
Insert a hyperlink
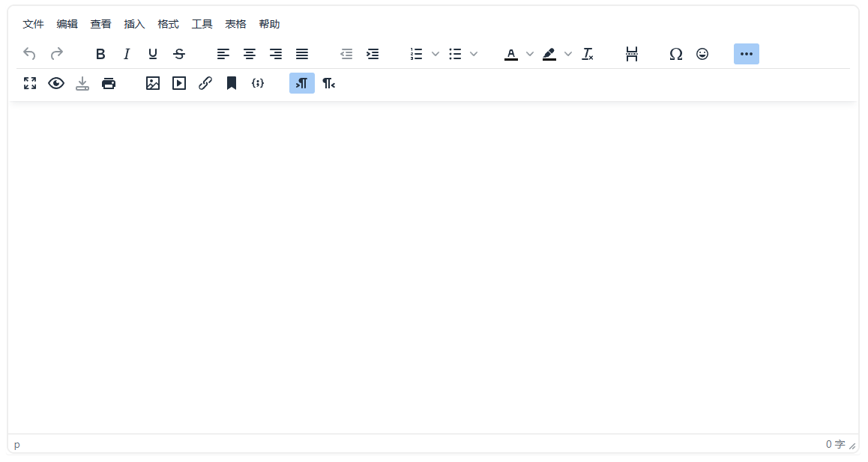(x=205, y=84)
